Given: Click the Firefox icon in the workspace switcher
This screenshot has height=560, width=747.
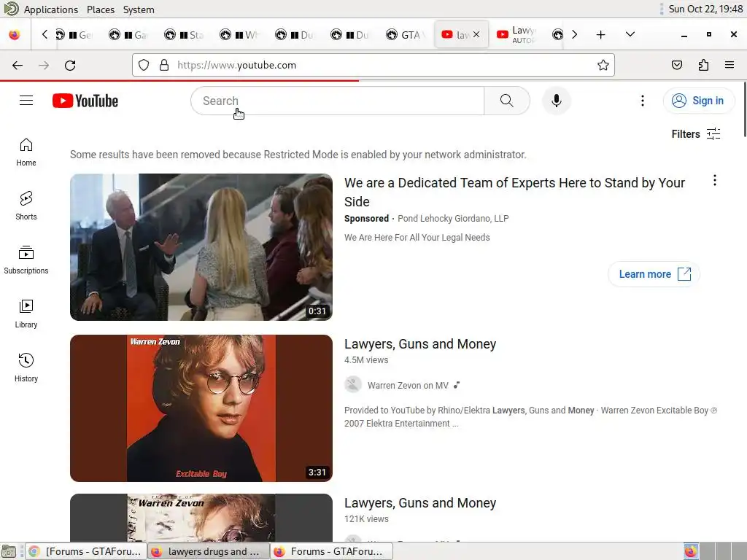Looking at the screenshot, I should click(x=690, y=551).
